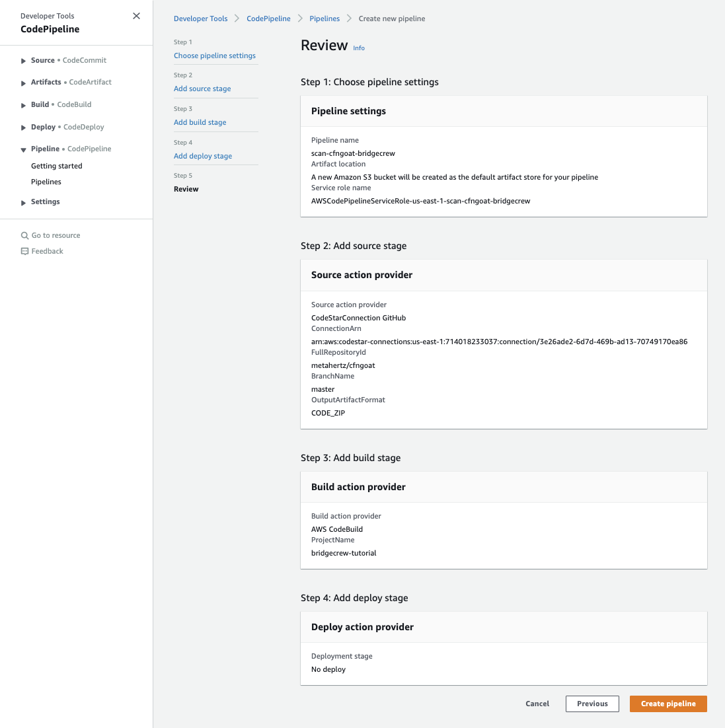Open Add source stage step
Image resolution: width=725 pixels, height=728 pixels.
click(x=202, y=89)
